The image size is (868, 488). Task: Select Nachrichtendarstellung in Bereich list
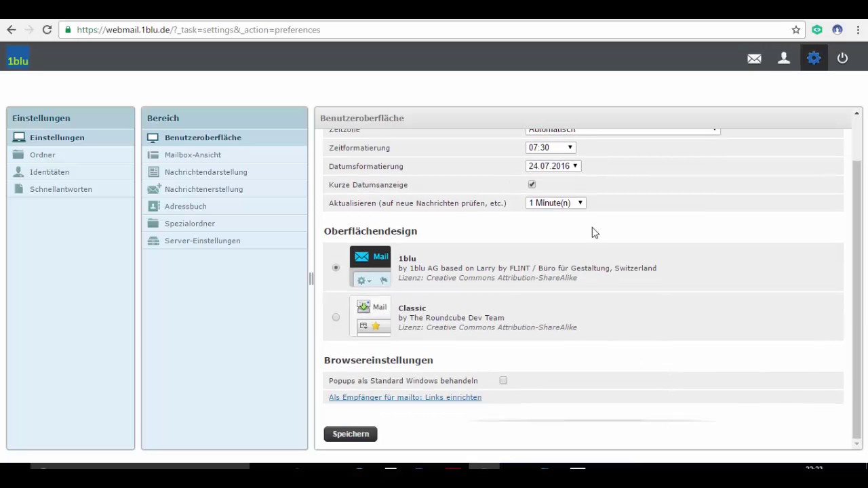click(x=224, y=172)
